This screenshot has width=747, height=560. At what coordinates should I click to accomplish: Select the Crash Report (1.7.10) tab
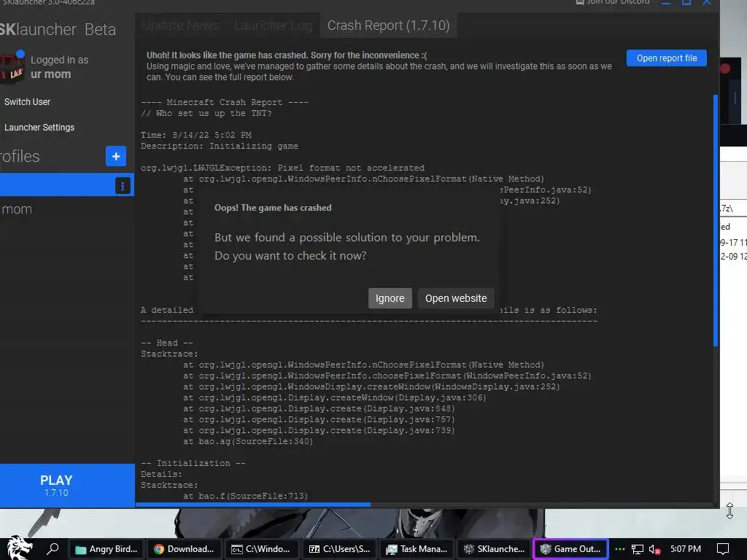(x=388, y=26)
